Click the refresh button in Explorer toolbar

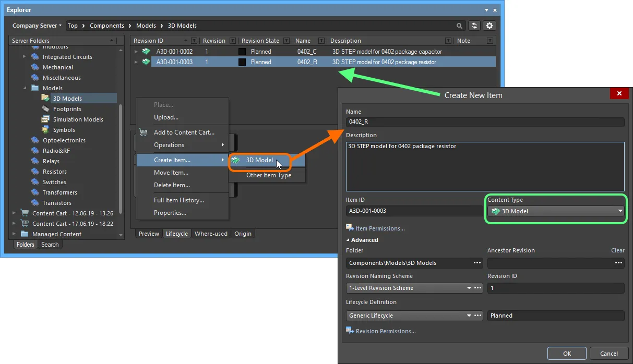tap(474, 26)
